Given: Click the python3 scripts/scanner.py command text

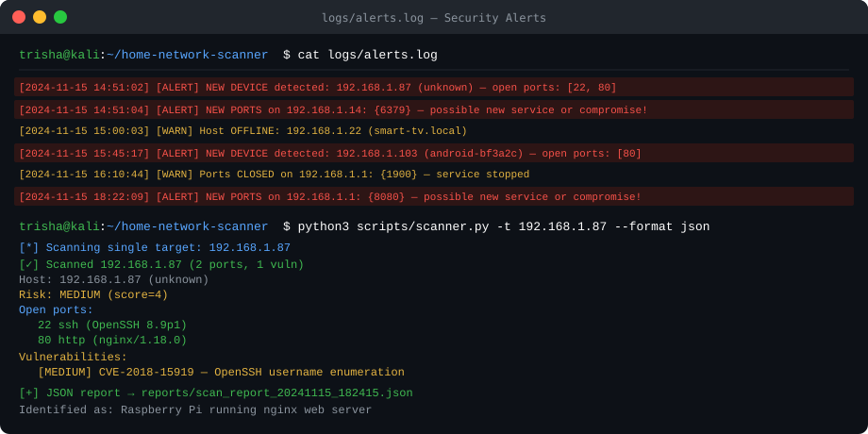Looking at the screenshot, I should 504,226.
